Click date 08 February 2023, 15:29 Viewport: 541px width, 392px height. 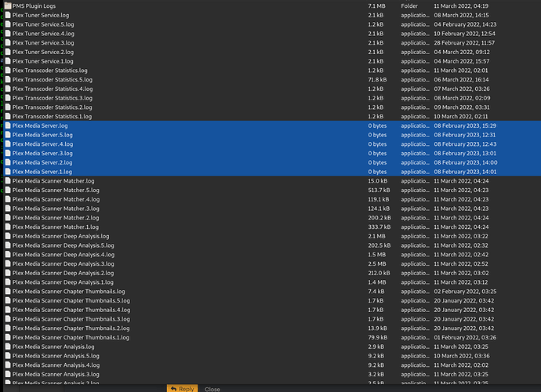pyautogui.click(x=465, y=125)
